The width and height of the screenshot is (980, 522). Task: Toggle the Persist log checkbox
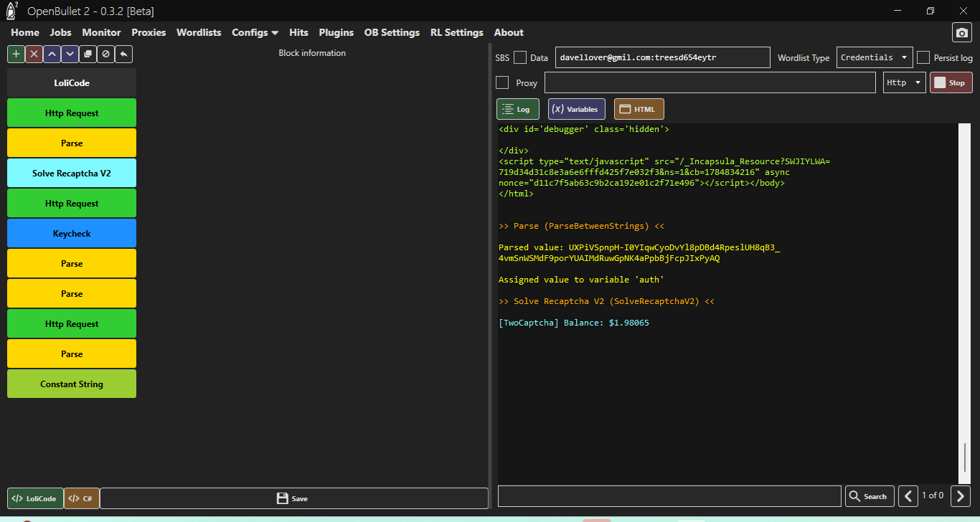pyautogui.click(x=923, y=58)
